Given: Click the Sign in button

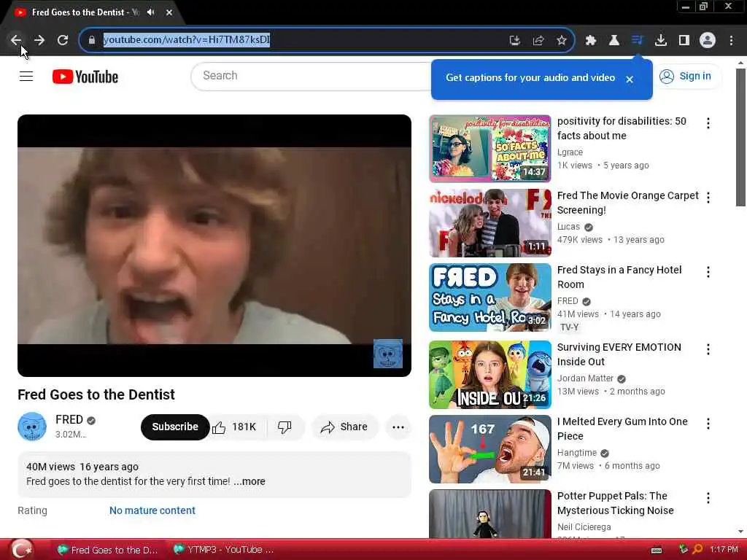Looking at the screenshot, I should pyautogui.click(x=686, y=76).
